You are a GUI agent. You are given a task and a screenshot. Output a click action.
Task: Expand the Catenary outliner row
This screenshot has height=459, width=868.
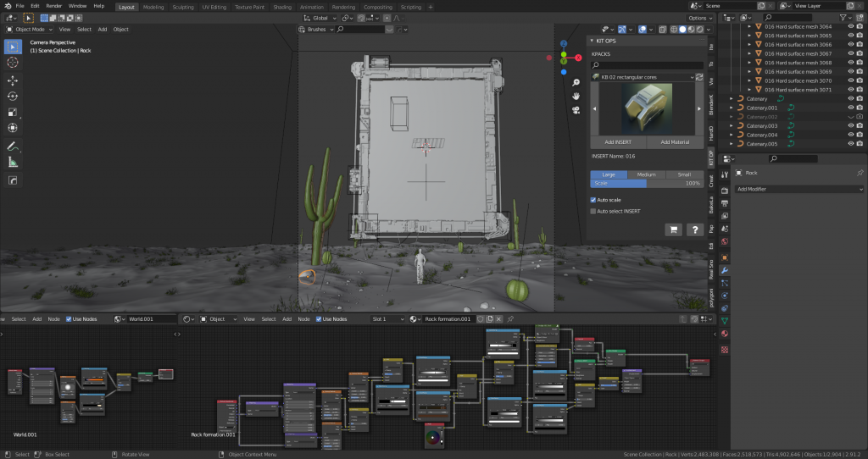click(x=732, y=99)
